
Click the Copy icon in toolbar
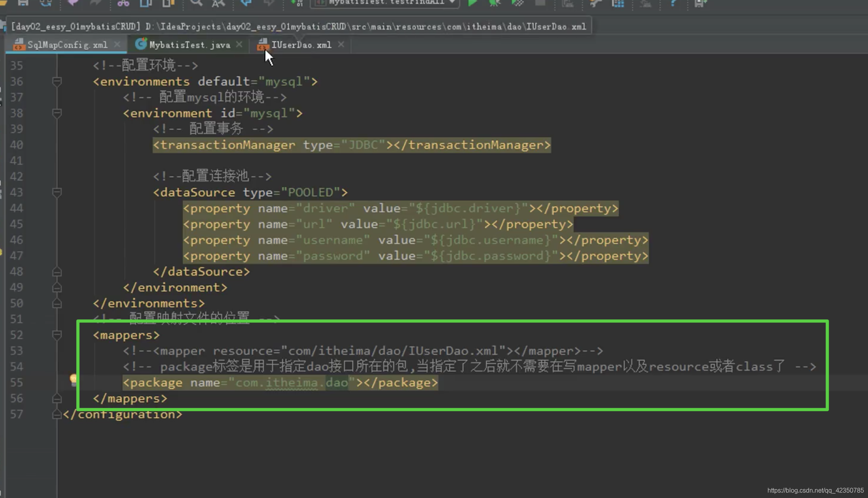pyautogui.click(x=146, y=3)
